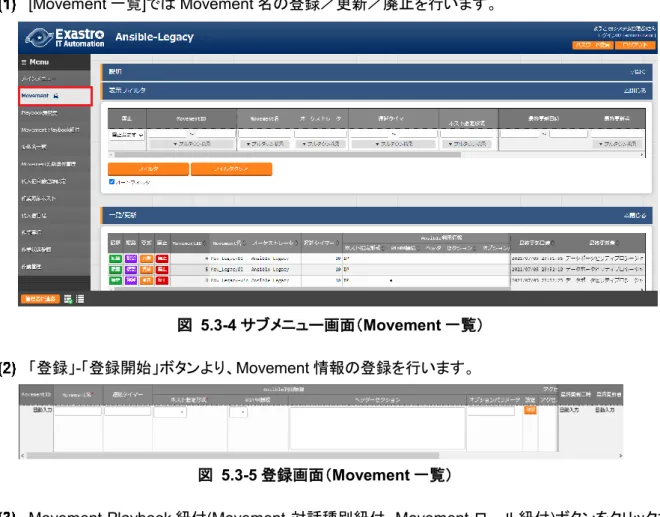The image size is (660, 517).
Task: Click the logout button
Action: pos(635,45)
